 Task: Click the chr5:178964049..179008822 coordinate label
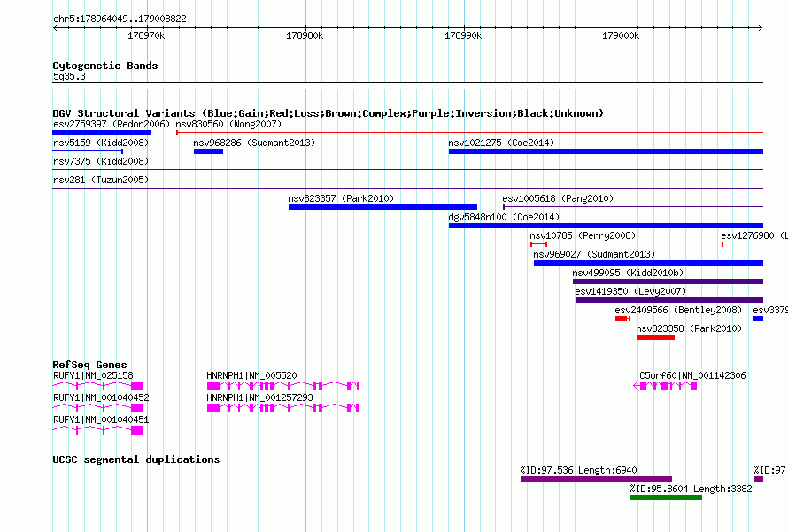pyautogui.click(x=120, y=19)
